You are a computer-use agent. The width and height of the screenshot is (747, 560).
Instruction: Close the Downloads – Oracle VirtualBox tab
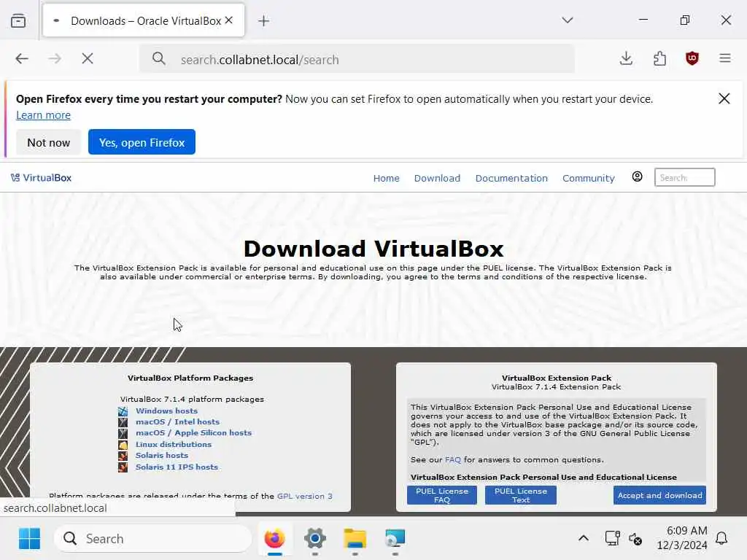[x=229, y=20]
